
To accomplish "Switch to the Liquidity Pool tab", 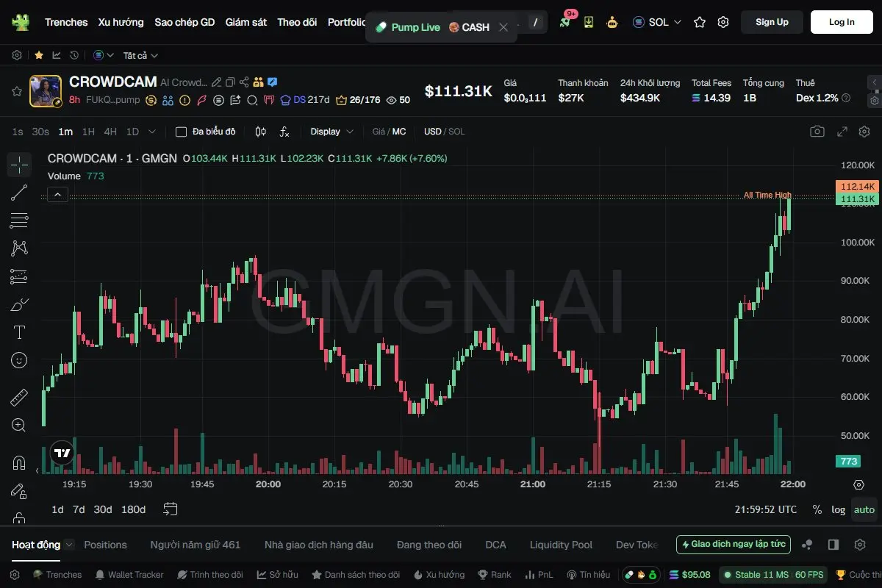I will (561, 545).
